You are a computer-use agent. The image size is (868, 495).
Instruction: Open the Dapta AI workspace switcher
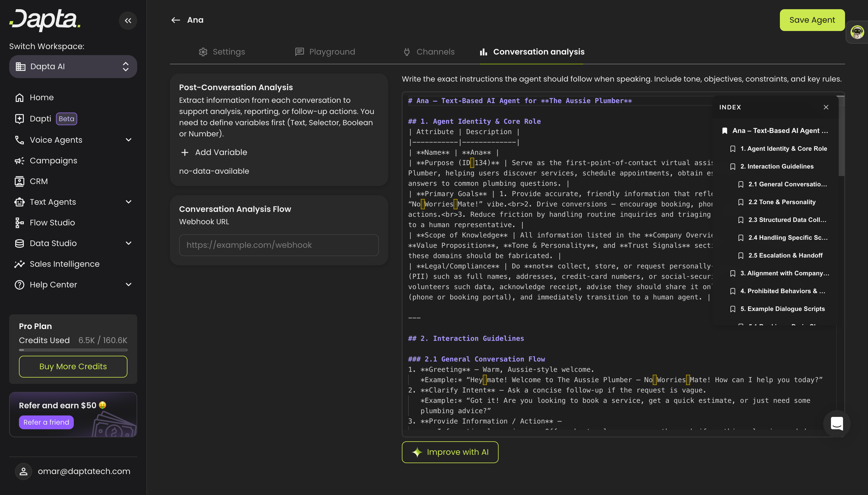tap(73, 67)
